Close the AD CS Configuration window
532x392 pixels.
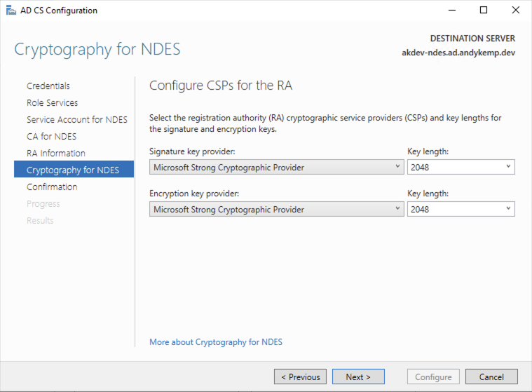[x=516, y=11]
